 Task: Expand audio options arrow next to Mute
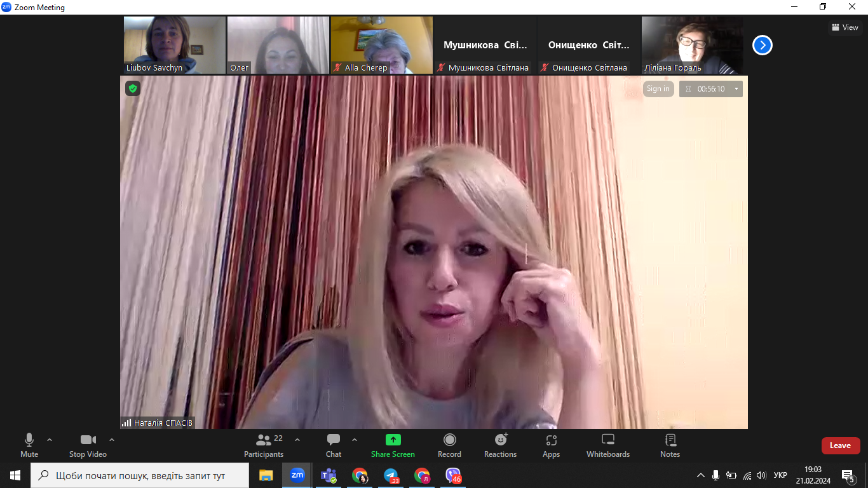[x=50, y=440]
